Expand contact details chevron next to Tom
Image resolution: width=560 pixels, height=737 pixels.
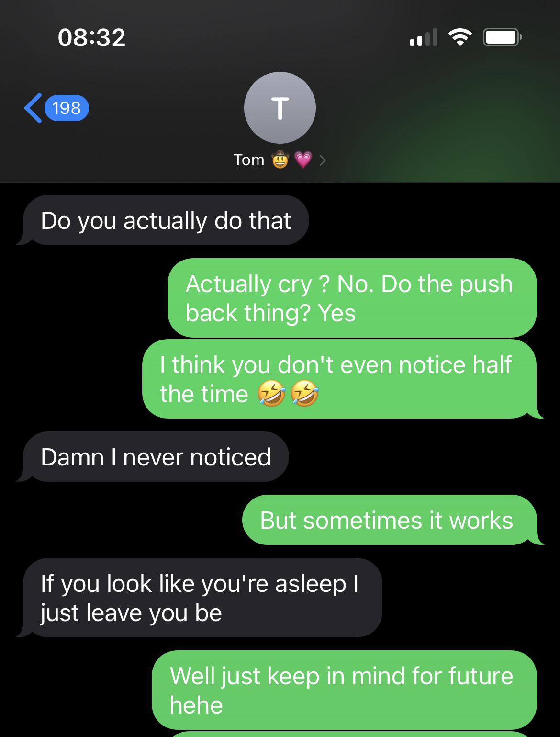(323, 160)
